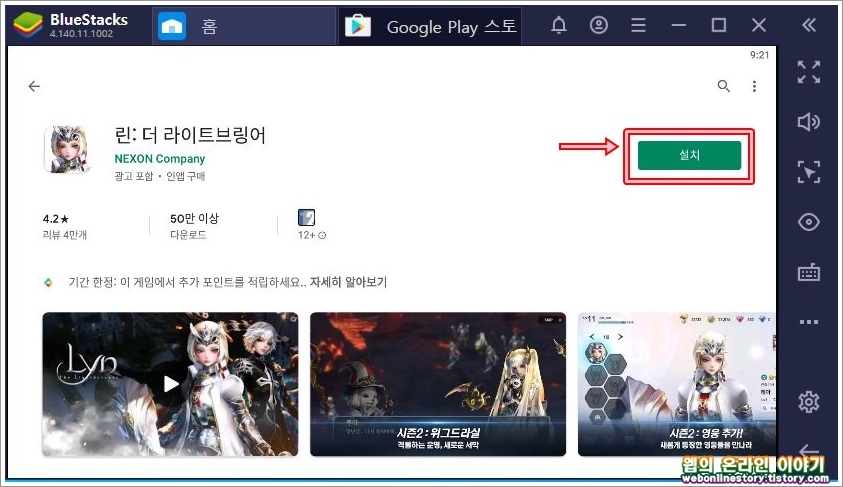Close the BlueStacks window
Image resolution: width=843 pixels, height=487 pixels.
(759, 25)
